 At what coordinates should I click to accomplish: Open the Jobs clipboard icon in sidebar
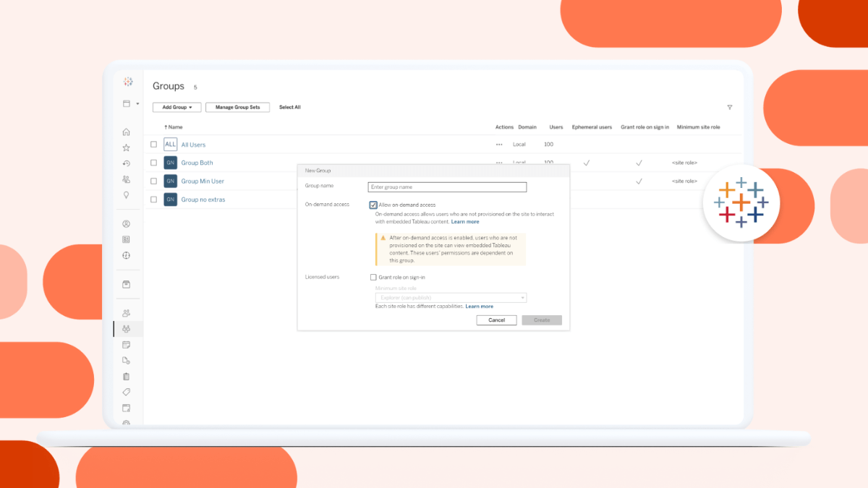(x=127, y=376)
